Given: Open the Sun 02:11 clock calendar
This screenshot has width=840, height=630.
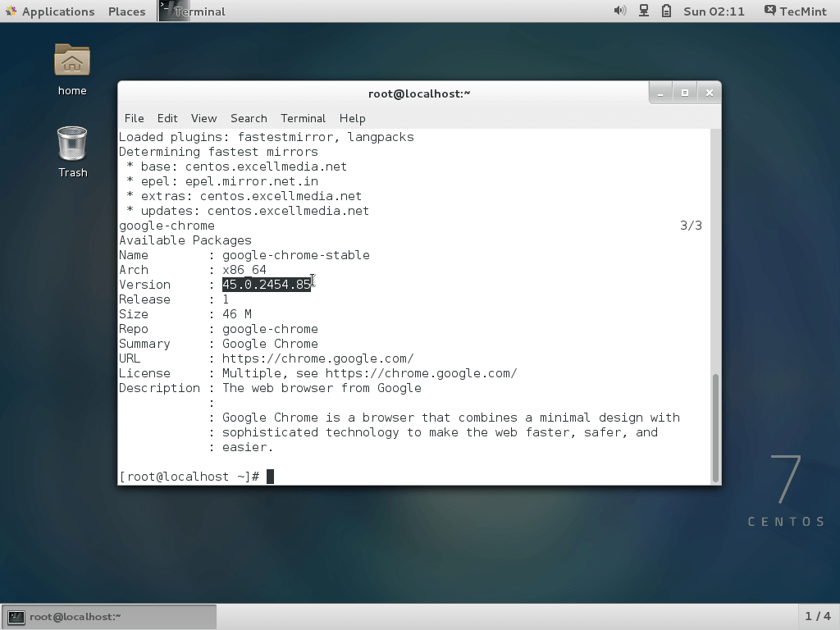Looking at the screenshot, I should (714, 11).
